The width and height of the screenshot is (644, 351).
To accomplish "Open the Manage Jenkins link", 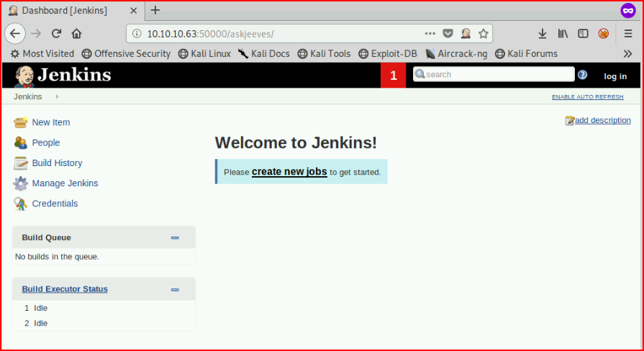I will coord(65,183).
